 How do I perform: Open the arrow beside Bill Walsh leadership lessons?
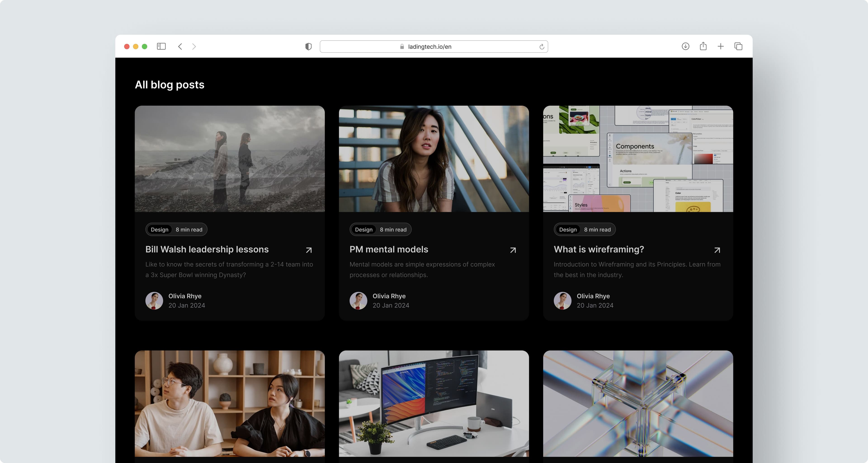309,250
